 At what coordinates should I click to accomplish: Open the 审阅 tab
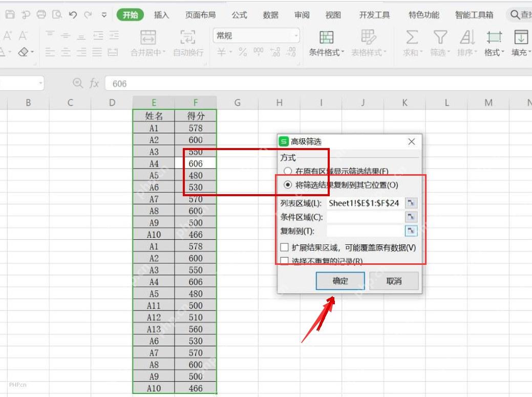(x=302, y=15)
